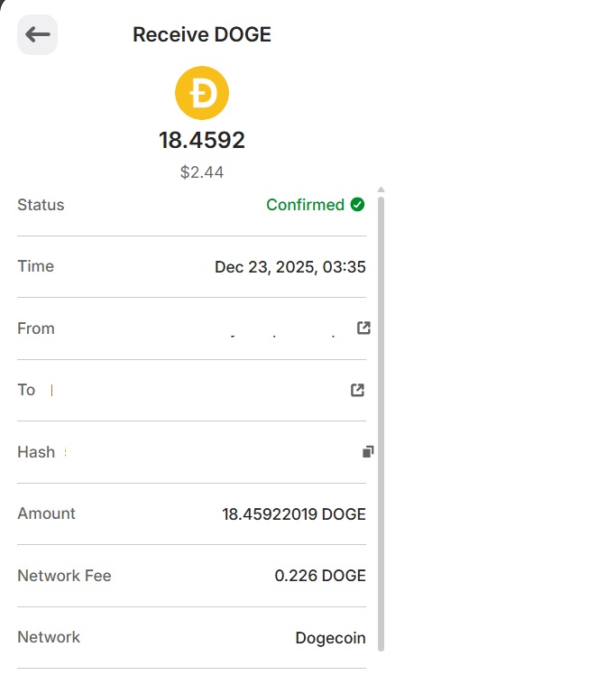Go back using the left arrow button

click(37, 34)
